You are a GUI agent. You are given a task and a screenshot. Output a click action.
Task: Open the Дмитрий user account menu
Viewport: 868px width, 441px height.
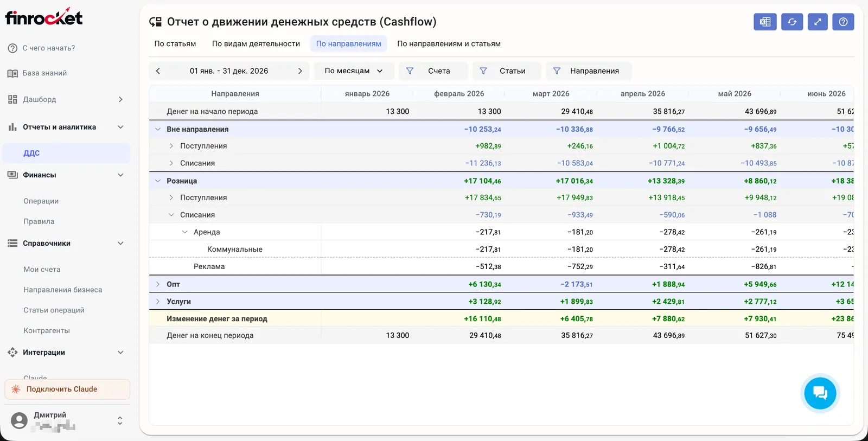(67, 421)
